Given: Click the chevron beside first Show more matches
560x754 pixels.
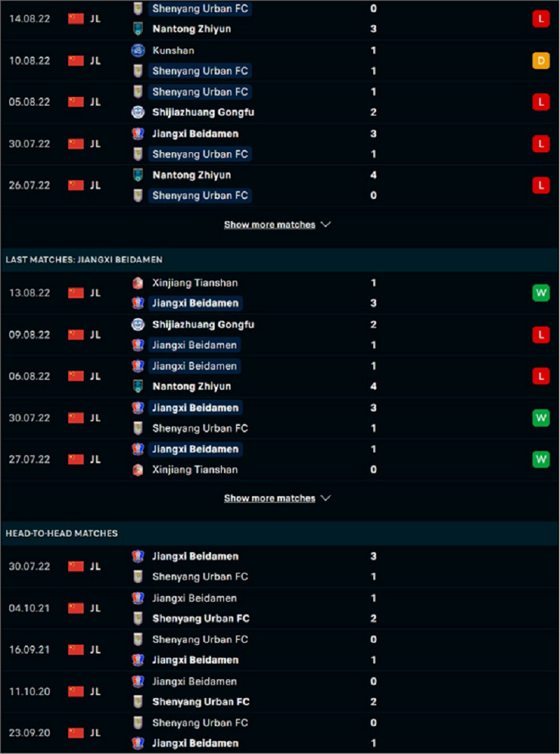Looking at the screenshot, I should 325,225.
